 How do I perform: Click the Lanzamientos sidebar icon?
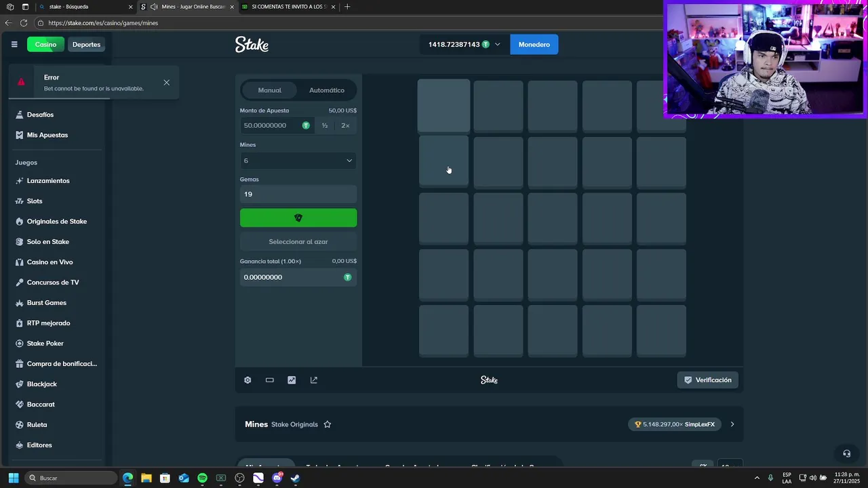[20, 181]
